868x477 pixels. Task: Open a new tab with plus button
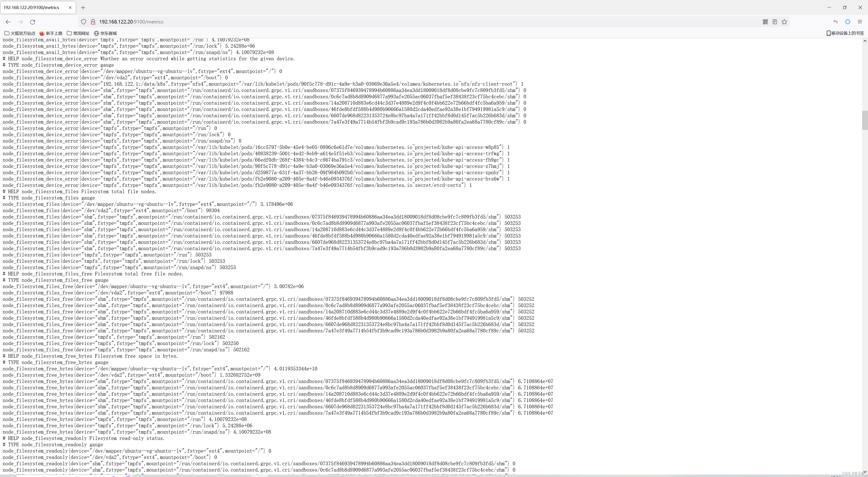[83, 7]
